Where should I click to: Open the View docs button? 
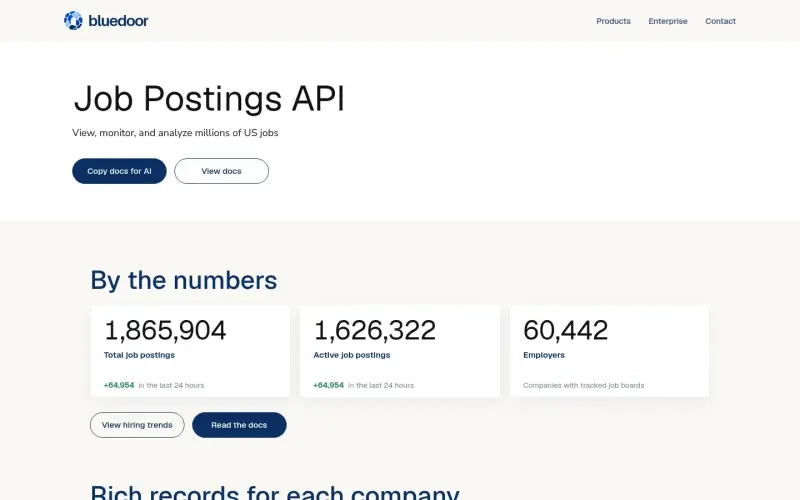coord(221,171)
